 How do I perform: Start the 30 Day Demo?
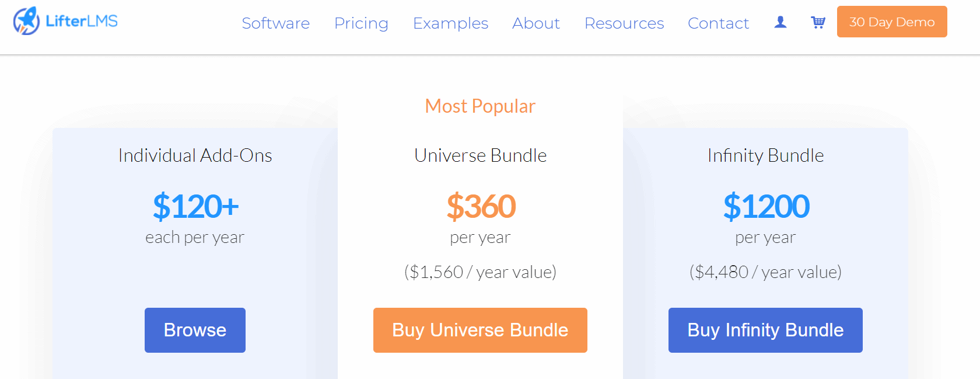[891, 22]
